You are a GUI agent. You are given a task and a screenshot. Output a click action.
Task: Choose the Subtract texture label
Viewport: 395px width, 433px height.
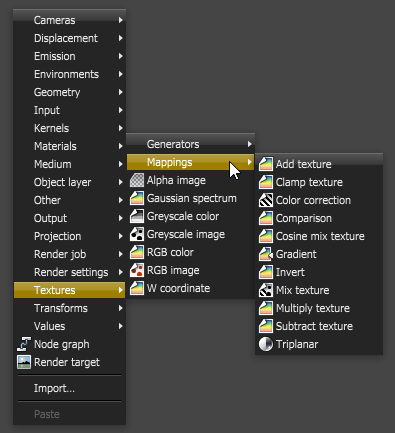314,326
